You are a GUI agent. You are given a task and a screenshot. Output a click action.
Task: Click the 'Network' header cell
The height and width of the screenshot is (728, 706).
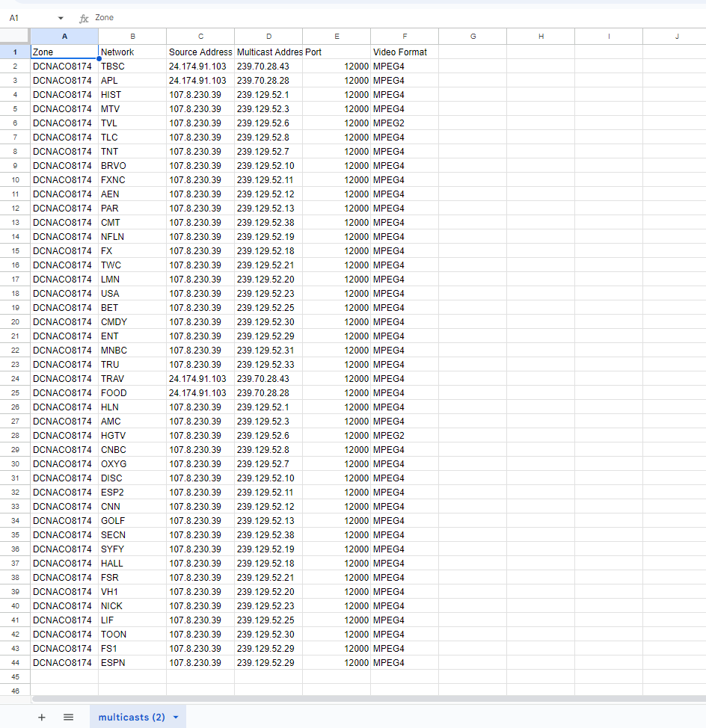(x=132, y=52)
